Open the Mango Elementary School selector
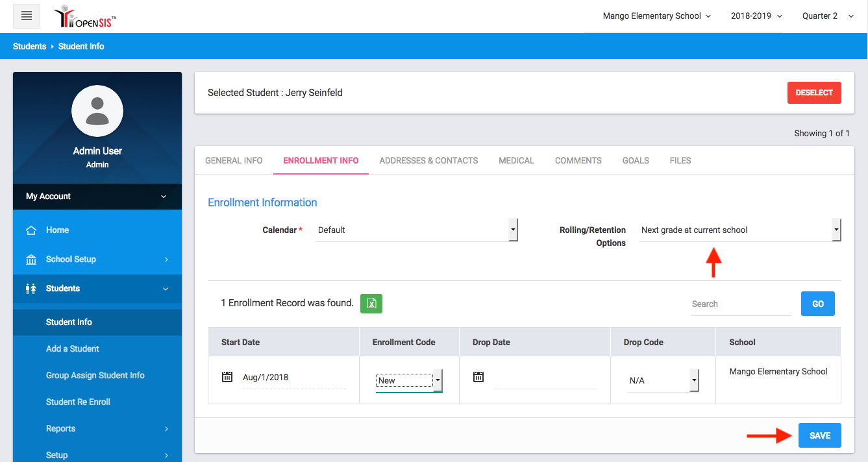868x462 pixels. (656, 16)
